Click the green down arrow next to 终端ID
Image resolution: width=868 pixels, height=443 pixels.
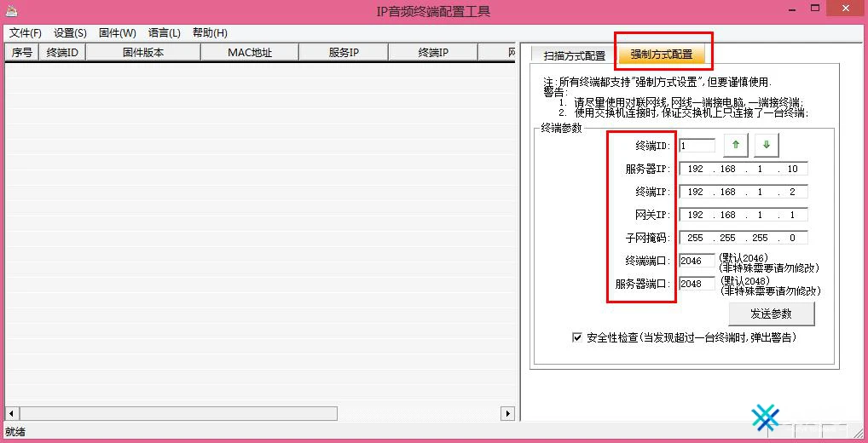tap(767, 146)
